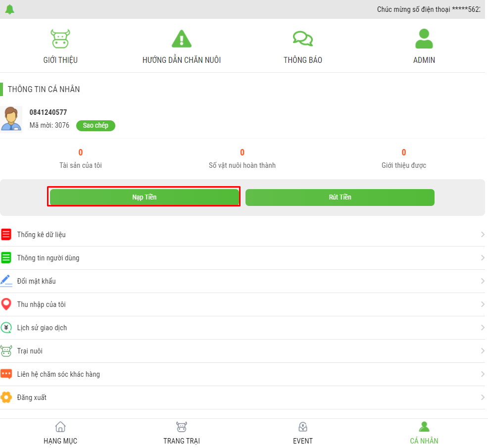Open Hướng Dẫn Chăn Nuôi warning icon
The height and width of the screenshot is (448, 488).
click(x=181, y=39)
